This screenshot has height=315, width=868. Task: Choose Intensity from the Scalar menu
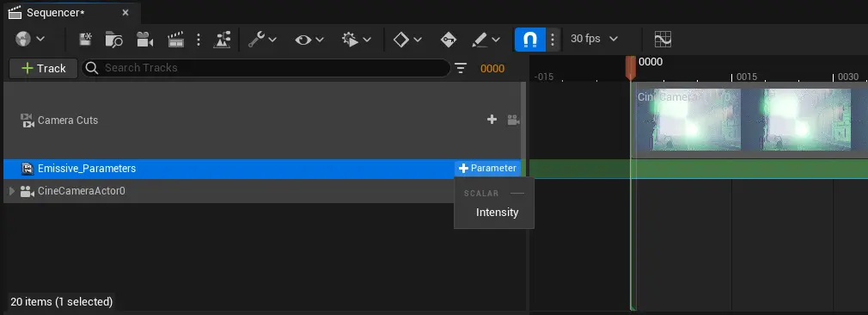point(497,213)
